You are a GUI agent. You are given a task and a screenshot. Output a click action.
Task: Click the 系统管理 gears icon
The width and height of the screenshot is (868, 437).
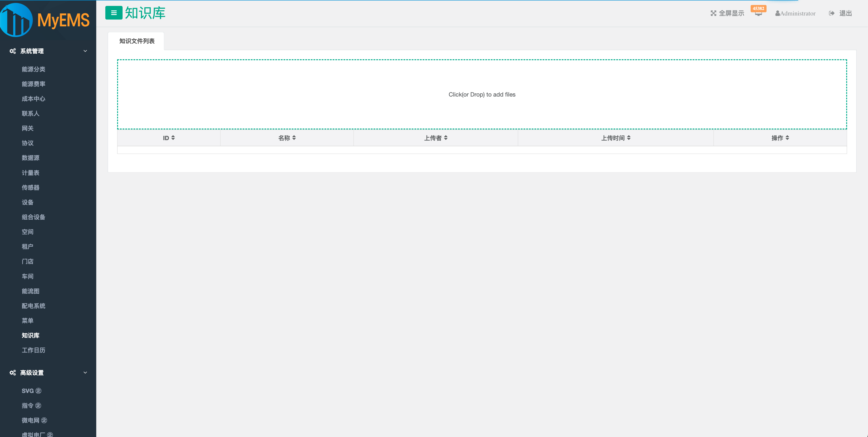(x=12, y=51)
